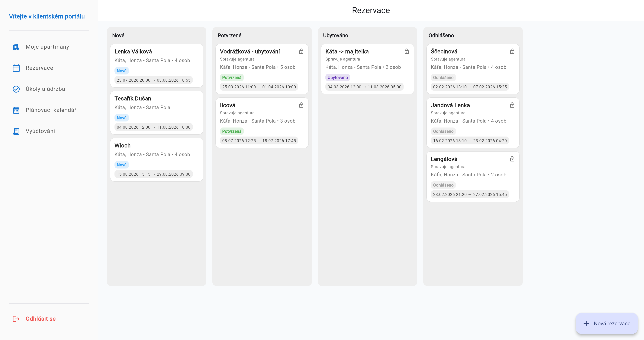Click the Vyúčtování receipt icon
Screen dimensions: 644x340
point(16,131)
